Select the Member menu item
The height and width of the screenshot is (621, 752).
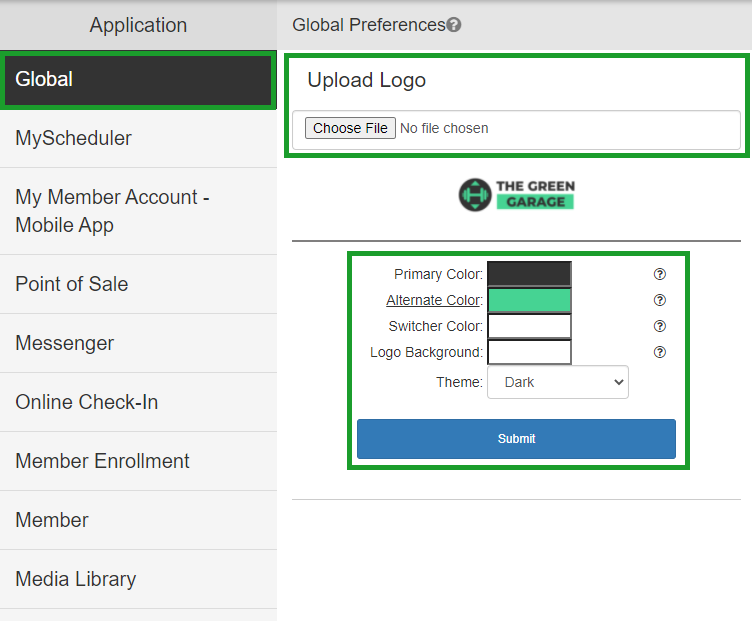tap(138, 520)
